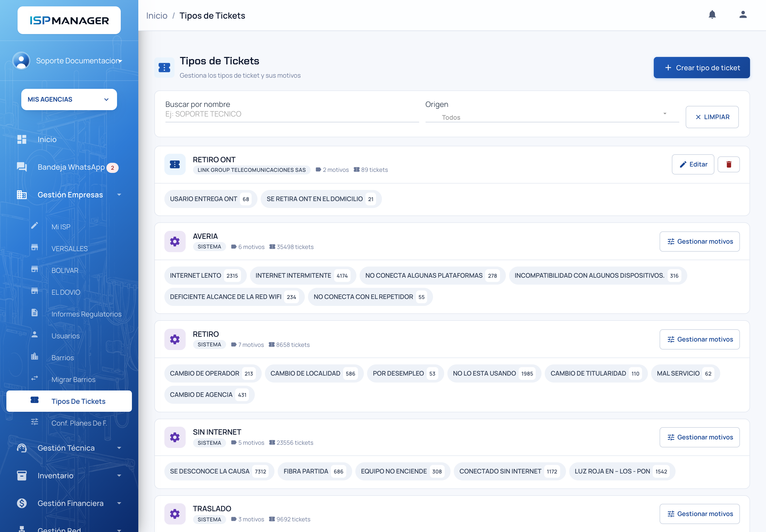
Task: Click the Bandeja WhatsApp chat icon
Action: pyautogui.click(x=22, y=167)
